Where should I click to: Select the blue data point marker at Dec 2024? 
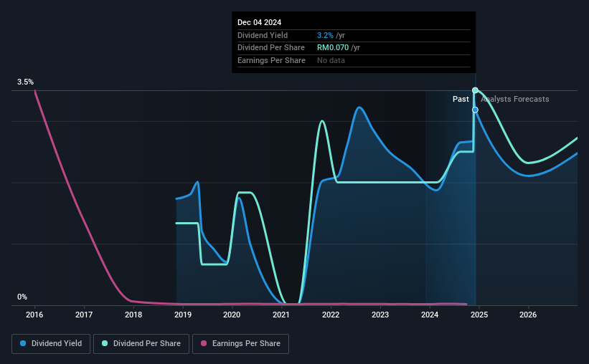tap(475, 110)
